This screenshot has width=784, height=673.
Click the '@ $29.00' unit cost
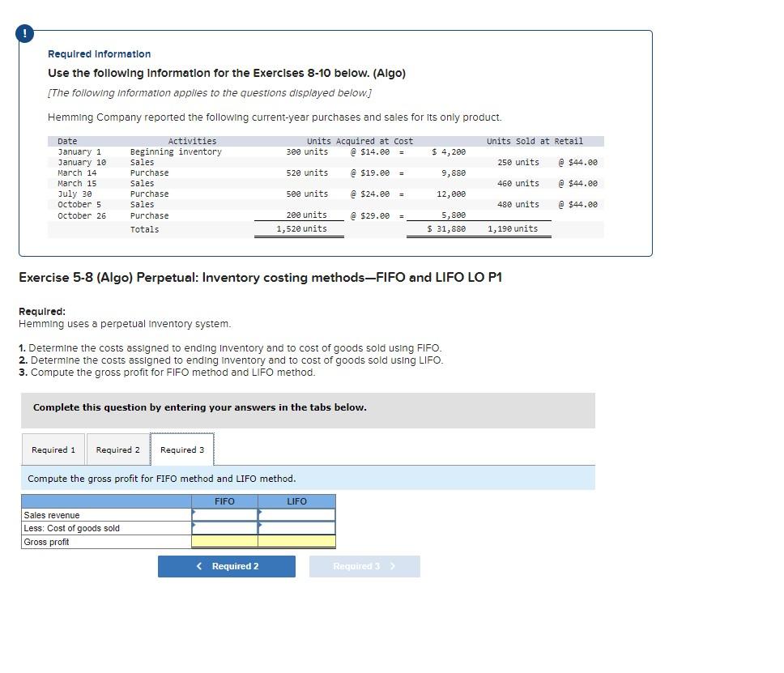pyautogui.click(x=369, y=215)
